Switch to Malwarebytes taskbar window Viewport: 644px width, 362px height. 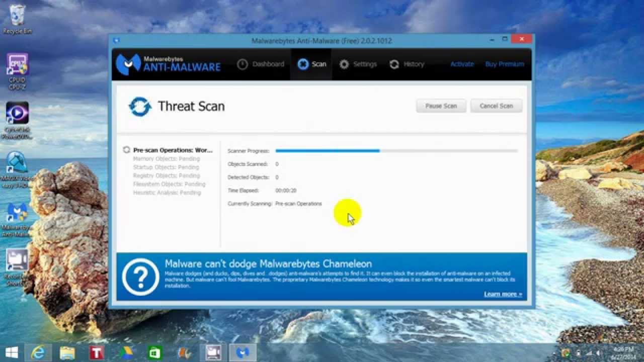243,352
